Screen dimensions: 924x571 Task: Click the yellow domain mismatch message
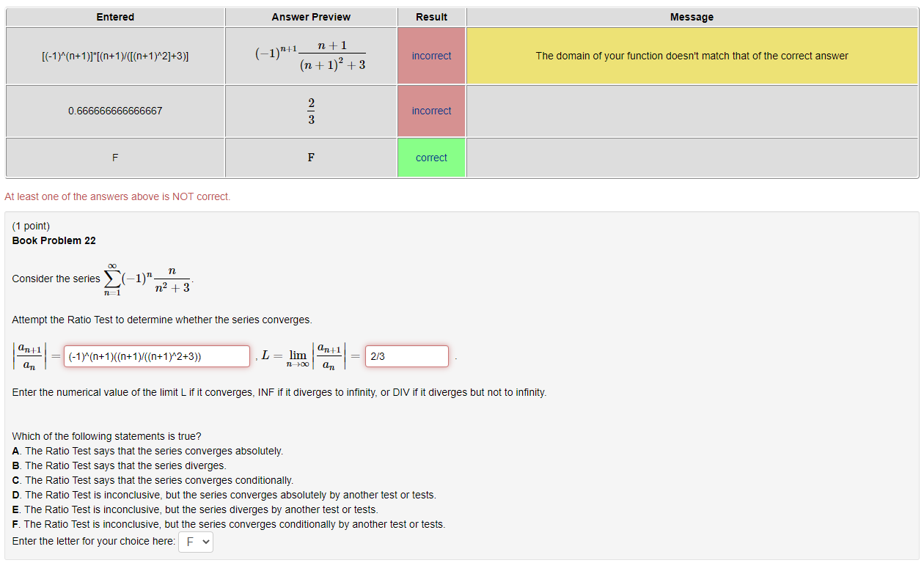click(692, 55)
